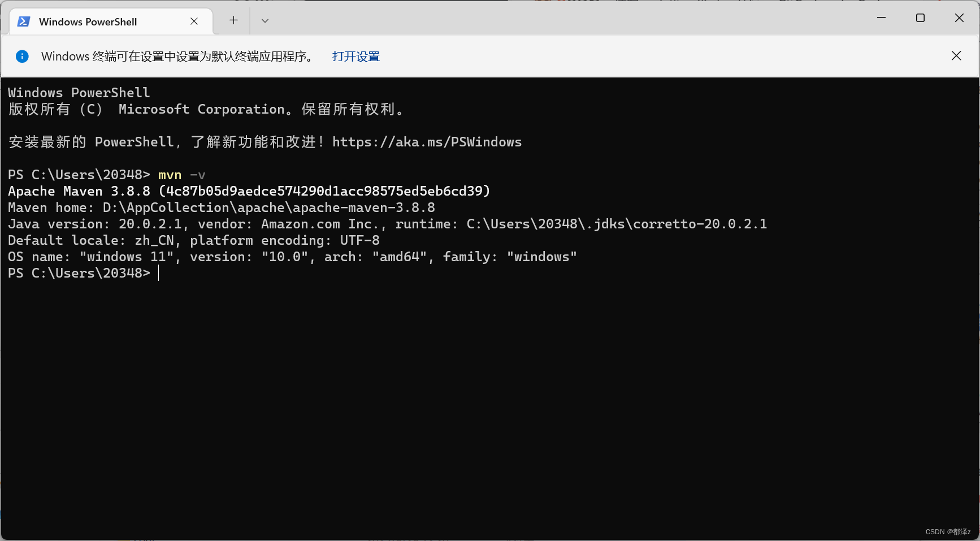Click the blue information icon in the banner

pyautogui.click(x=22, y=56)
